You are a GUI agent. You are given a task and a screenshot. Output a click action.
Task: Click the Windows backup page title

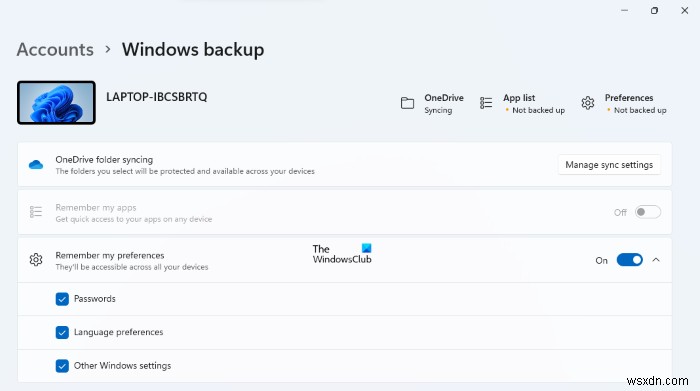point(193,49)
